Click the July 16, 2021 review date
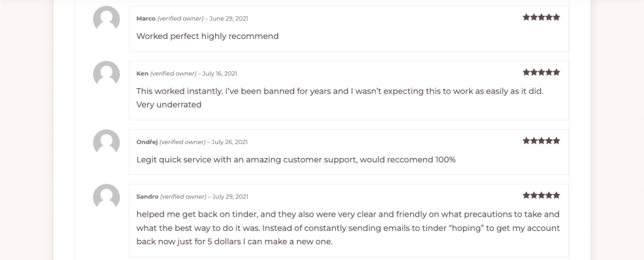The width and height of the screenshot is (644, 260). 219,74
